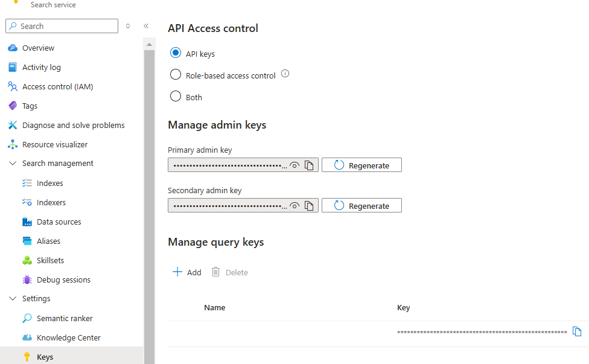Screen dimensions: 589x364
Task: Select the API keys radio option
Action: [x=176, y=53]
